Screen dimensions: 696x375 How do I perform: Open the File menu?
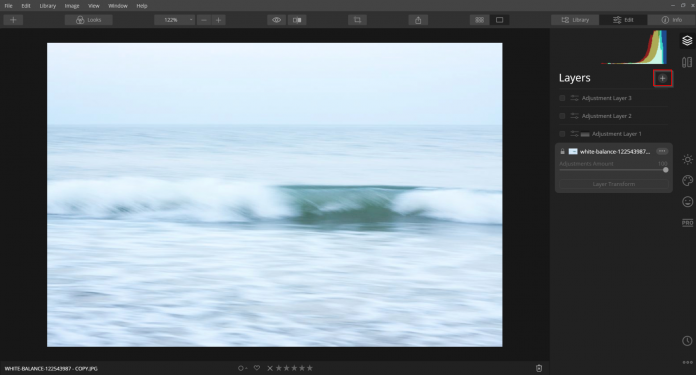8,6
